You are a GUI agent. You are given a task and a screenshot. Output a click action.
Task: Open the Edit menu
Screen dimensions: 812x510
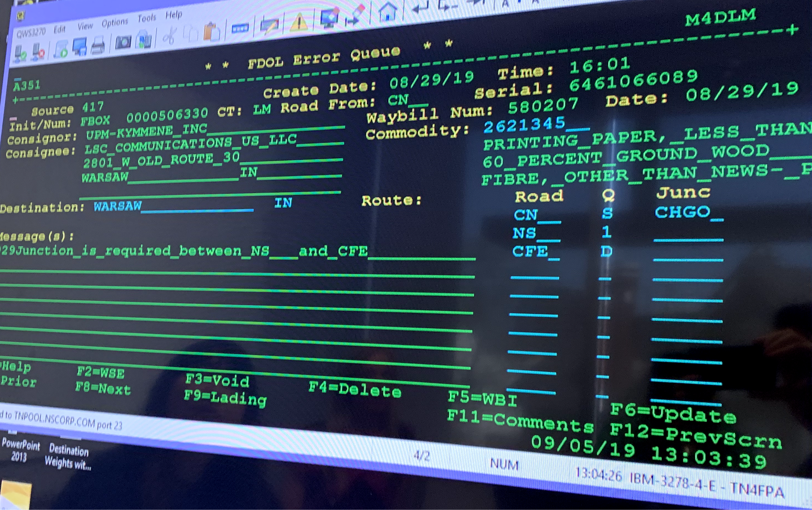(60, 29)
